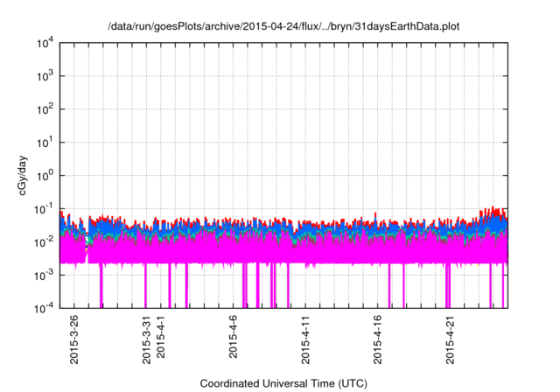Click the 10^0 y-axis tick label
560x392 pixels.
pyautogui.click(x=45, y=176)
